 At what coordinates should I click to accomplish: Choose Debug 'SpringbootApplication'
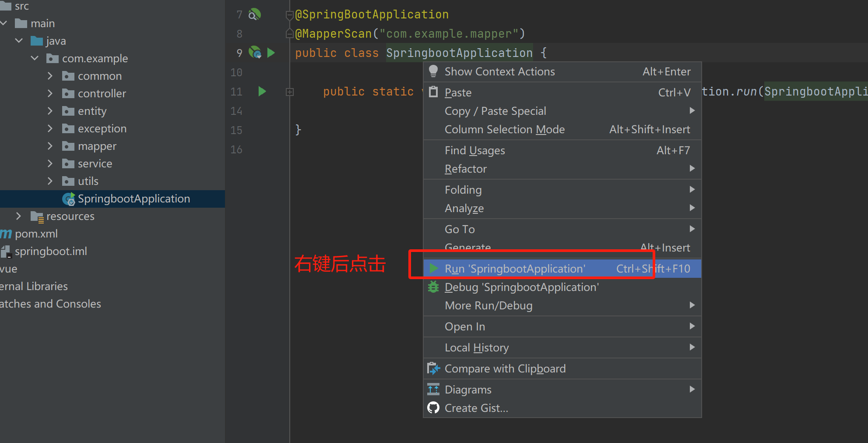click(x=562, y=287)
